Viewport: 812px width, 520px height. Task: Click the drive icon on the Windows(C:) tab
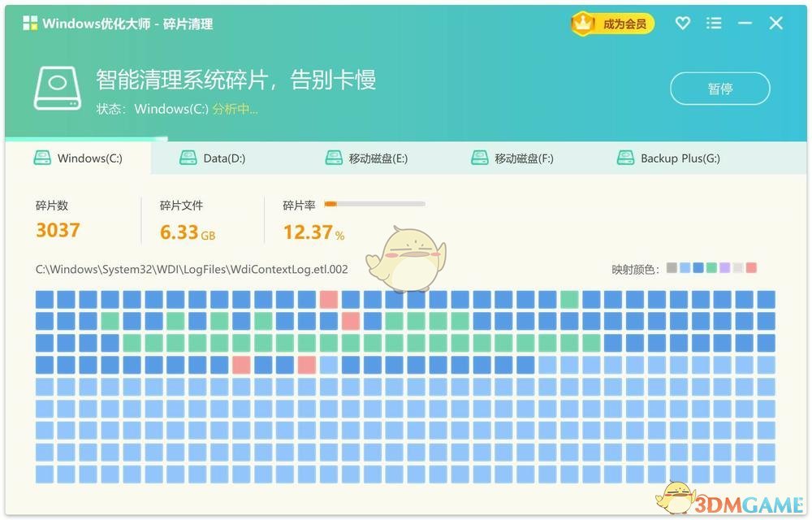[x=41, y=158]
